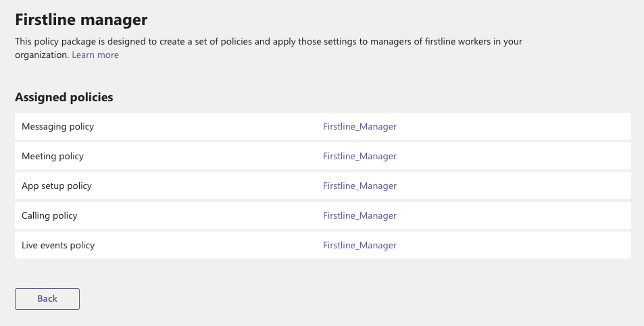Select the Live events policy label
644x326 pixels.
click(x=58, y=245)
